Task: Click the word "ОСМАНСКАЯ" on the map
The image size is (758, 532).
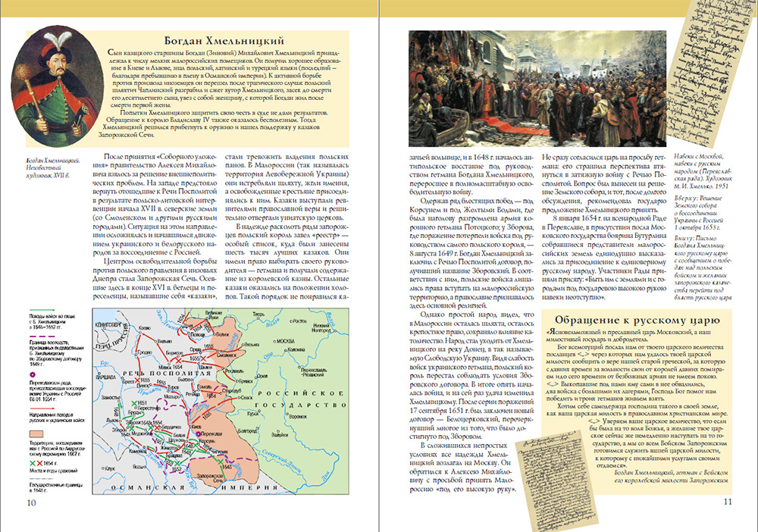Action: 148,488
